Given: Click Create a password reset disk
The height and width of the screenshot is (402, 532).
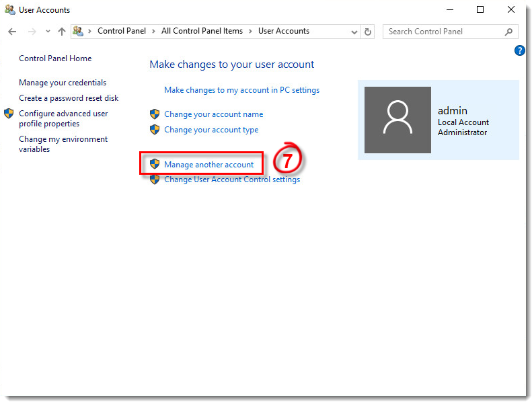Looking at the screenshot, I should [x=69, y=98].
